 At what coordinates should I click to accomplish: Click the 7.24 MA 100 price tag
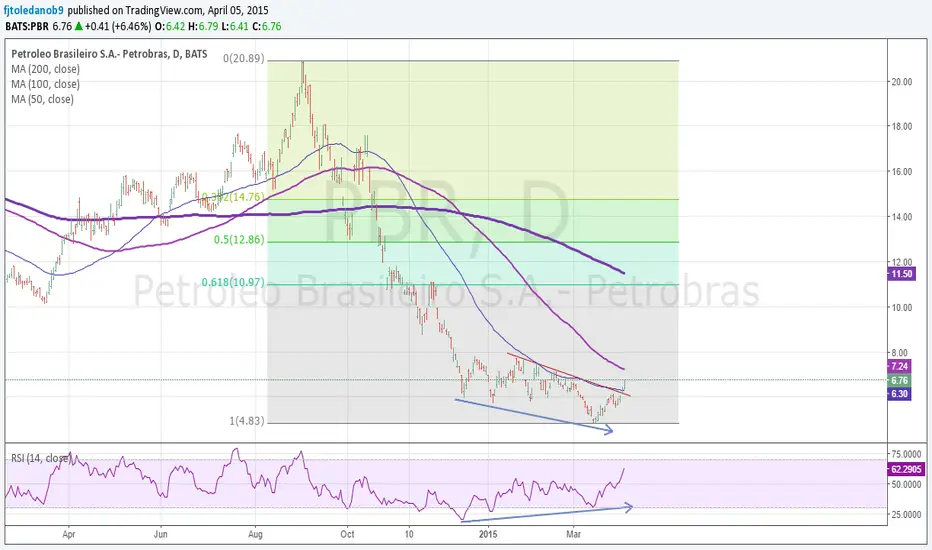click(899, 366)
